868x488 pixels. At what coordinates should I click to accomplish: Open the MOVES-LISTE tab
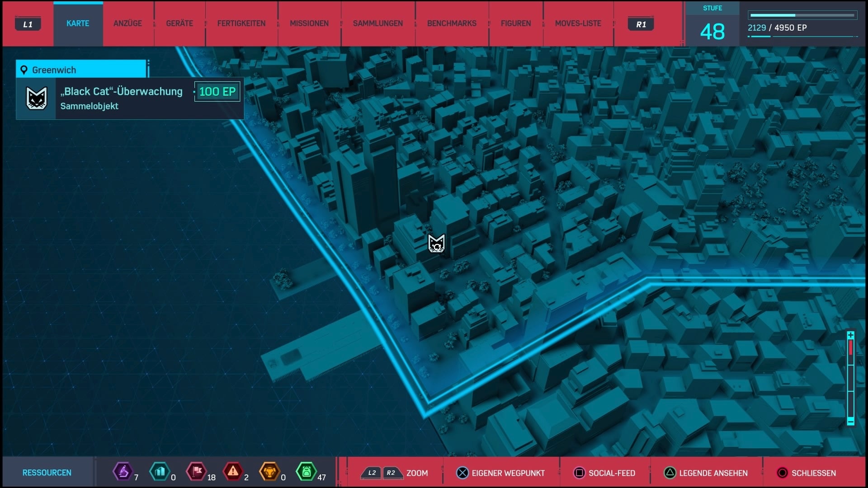coord(578,23)
